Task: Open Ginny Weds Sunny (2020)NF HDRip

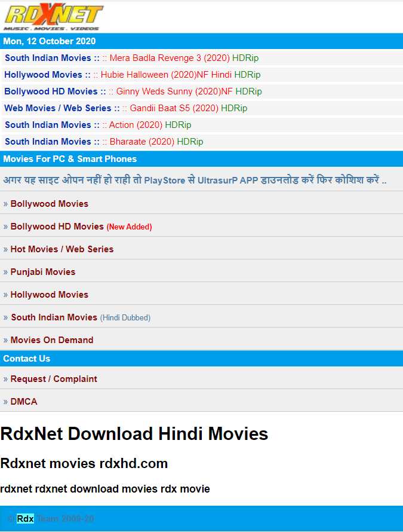Action: [189, 91]
